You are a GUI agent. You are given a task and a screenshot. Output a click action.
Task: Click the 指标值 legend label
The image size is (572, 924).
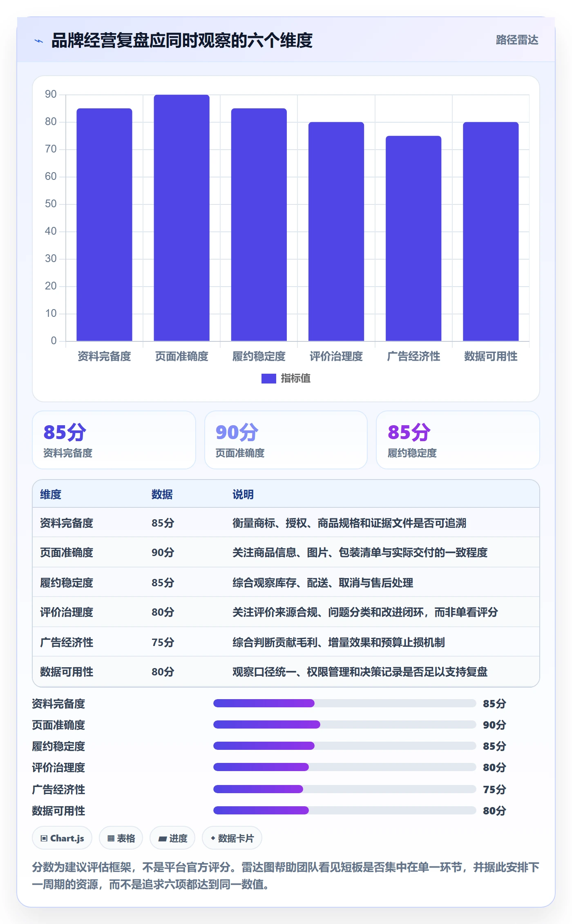295,379
